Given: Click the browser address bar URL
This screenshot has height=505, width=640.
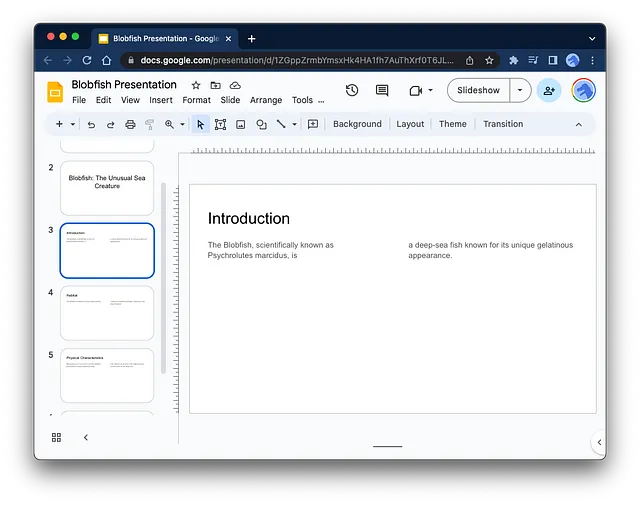Looking at the screenshot, I should click(297, 60).
